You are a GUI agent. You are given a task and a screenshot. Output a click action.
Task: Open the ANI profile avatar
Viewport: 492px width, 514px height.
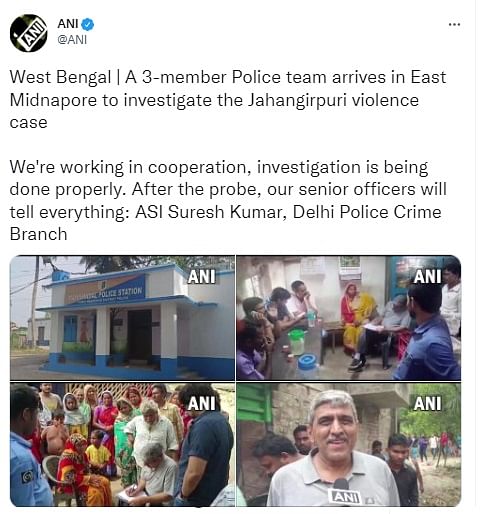[29, 33]
